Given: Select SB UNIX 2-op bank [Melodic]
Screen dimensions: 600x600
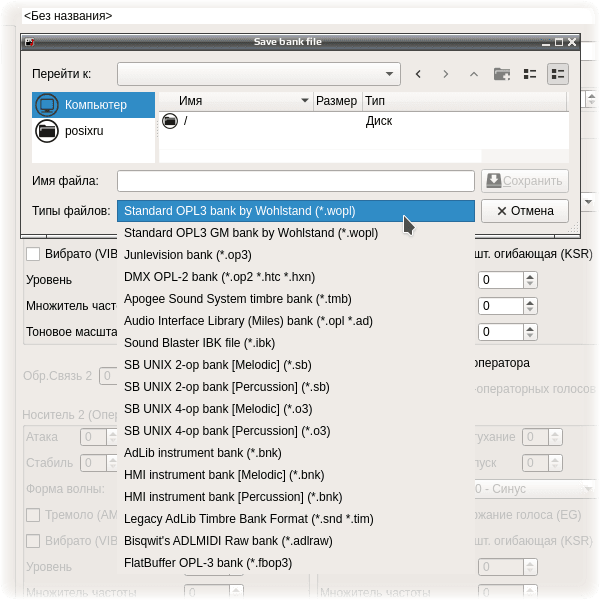Looking at the screenshot, I should coord(296,365).
